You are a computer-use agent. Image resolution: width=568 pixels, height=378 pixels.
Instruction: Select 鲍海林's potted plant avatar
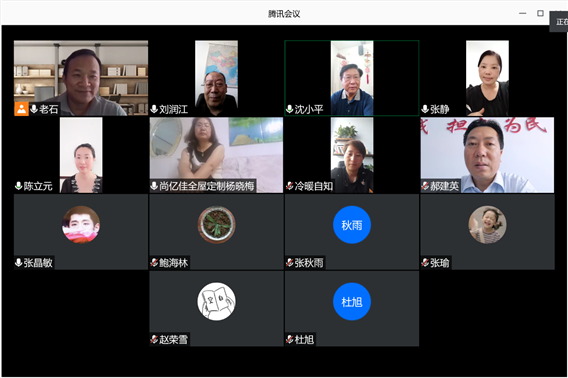coord(216,225)
